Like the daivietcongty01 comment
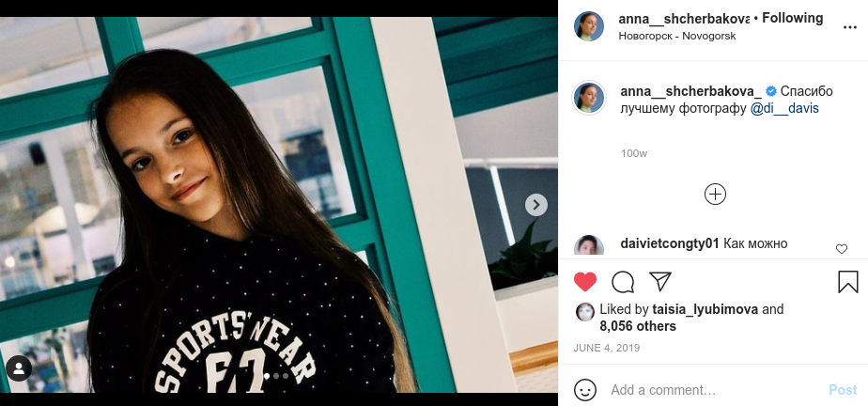Screen dimensions: 868x406 [x=841, y=249]
